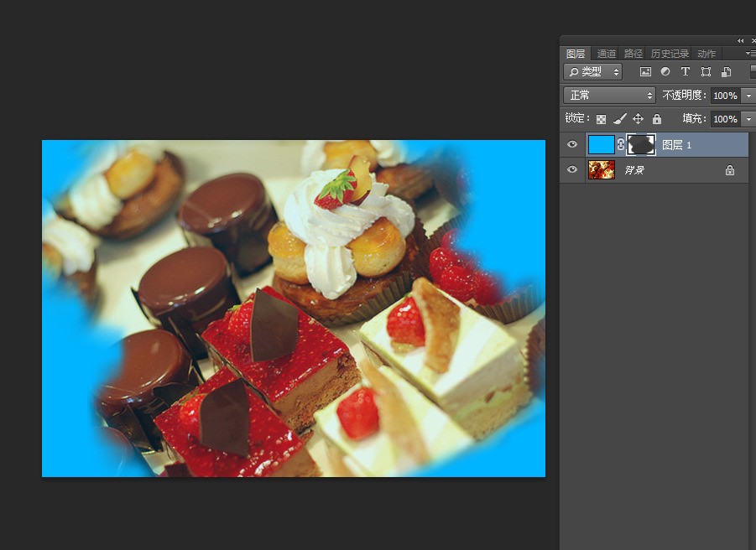Switch to the 历史记录 tab
756x550 pixels.
pos(670,54)
